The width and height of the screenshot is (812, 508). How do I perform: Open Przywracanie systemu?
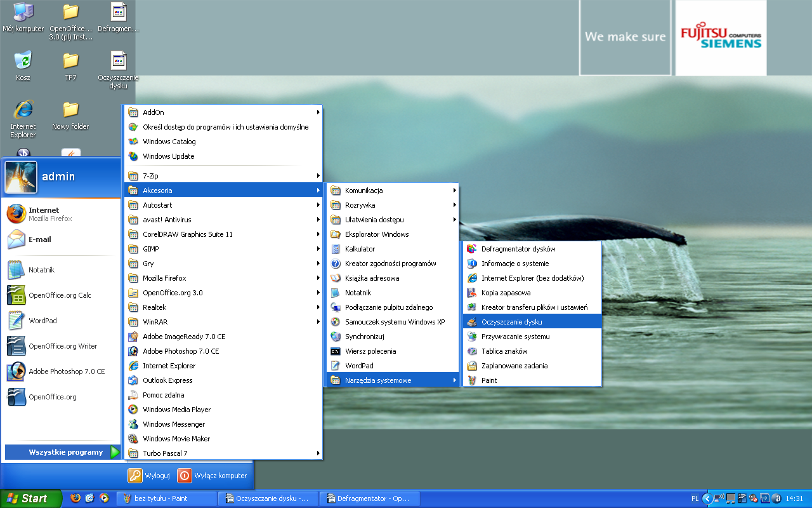click(x=532, y=337)
